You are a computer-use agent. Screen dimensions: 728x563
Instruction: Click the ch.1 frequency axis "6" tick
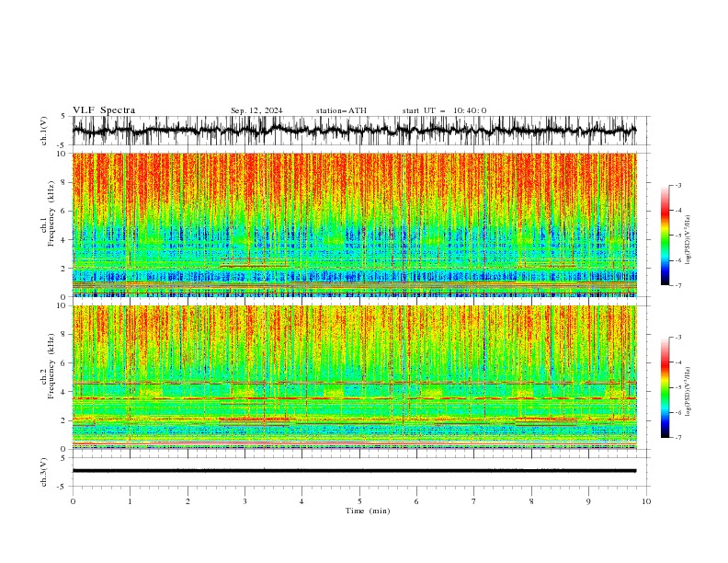(64, 211)
